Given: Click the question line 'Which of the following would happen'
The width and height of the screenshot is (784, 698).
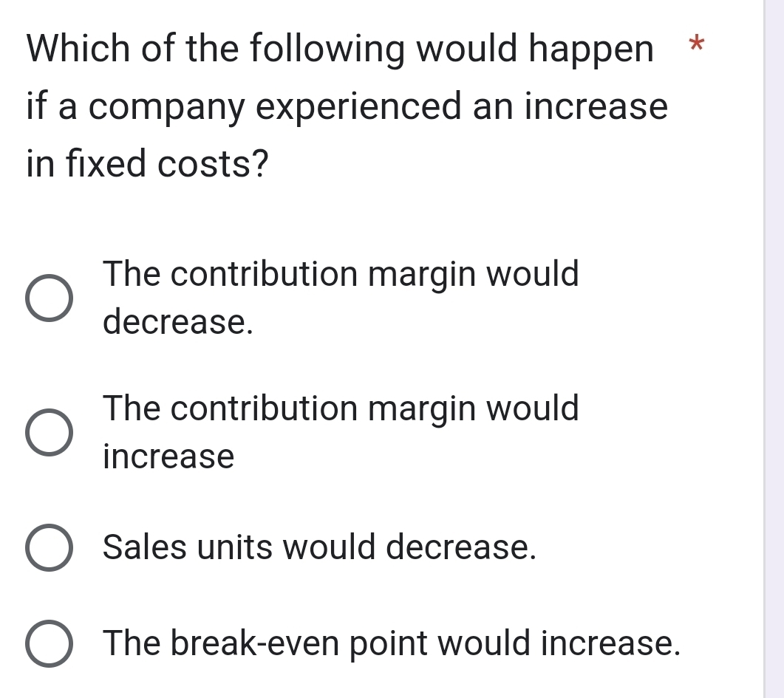Looking at the screenshot, I should [x=340, y=50].
